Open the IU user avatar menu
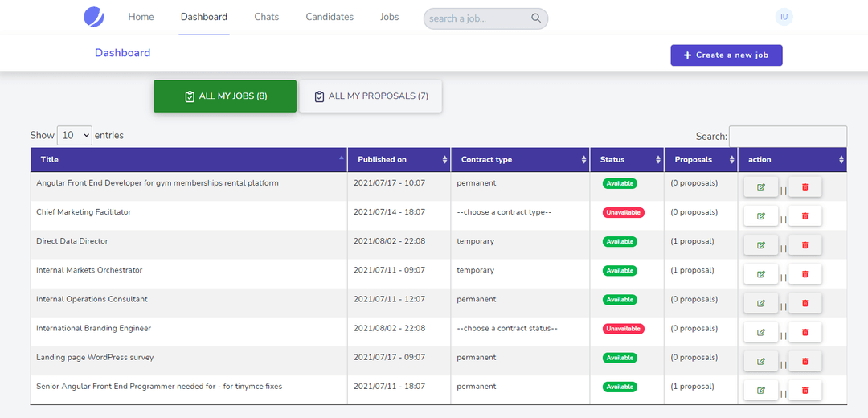Viewport: 868px width, 418px height. [784, 17]
